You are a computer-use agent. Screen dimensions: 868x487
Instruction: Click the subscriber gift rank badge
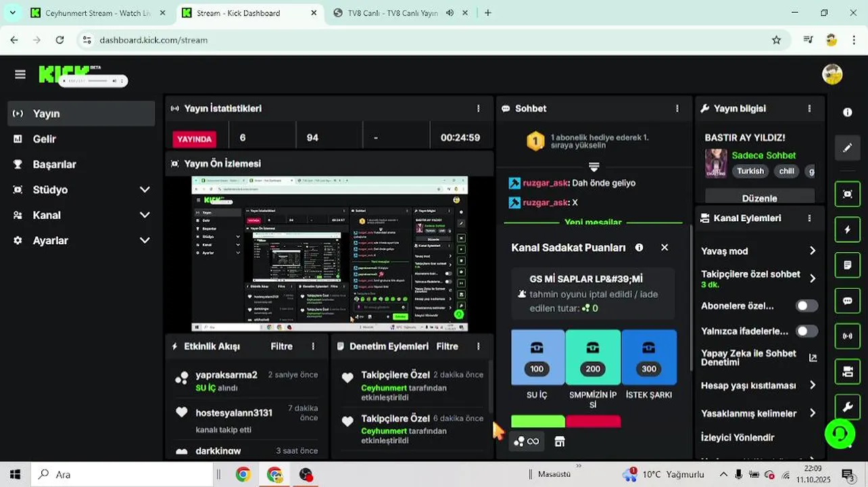[x=535, y=141]
